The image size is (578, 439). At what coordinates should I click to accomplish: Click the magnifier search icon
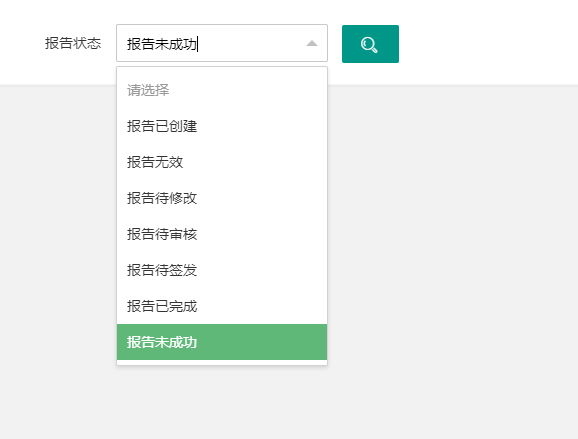(x=369, y=45)
